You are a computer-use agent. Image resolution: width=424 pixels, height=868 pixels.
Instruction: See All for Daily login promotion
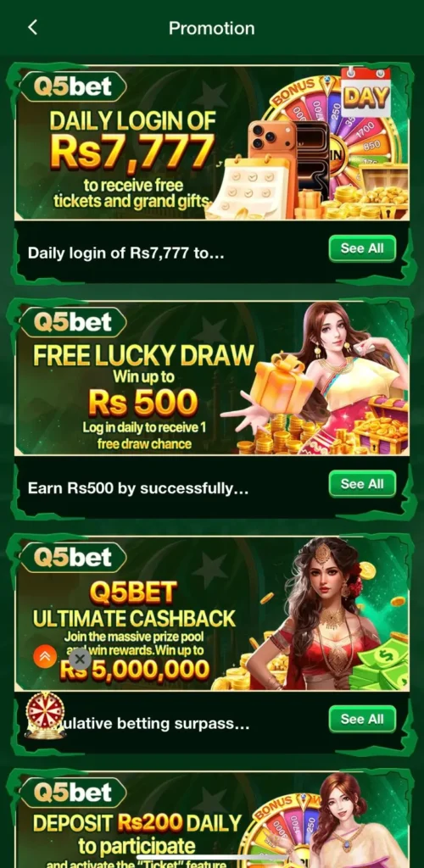[362, 248]
